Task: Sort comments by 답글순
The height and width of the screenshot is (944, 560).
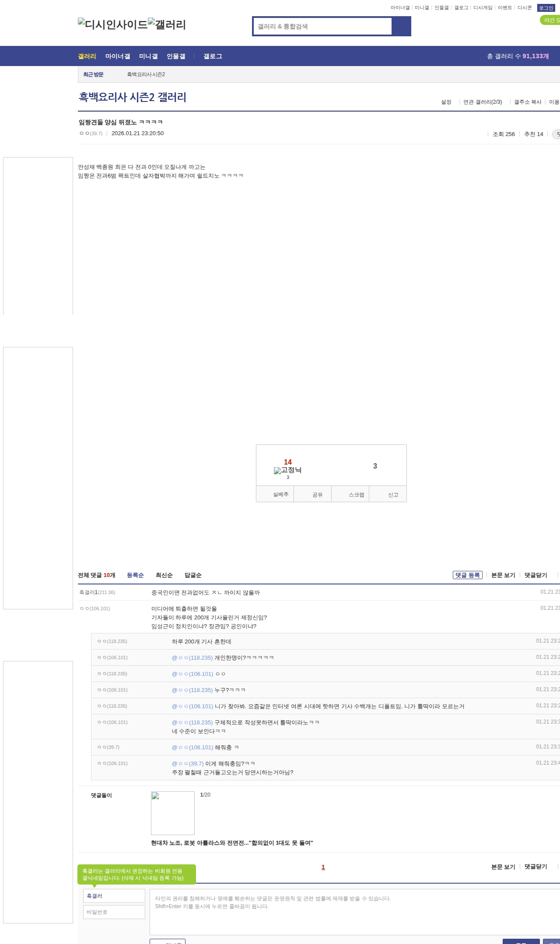Action: 193,575
